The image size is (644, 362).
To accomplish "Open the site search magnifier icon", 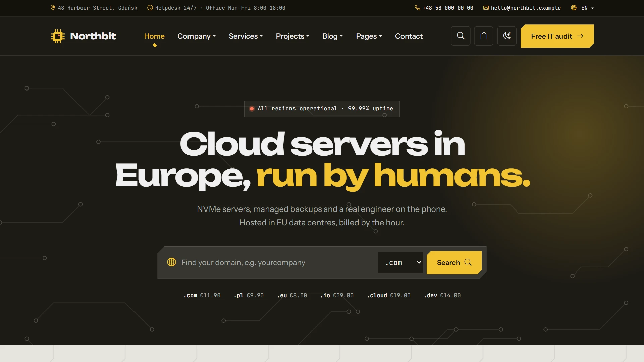I will (x=461, y=36).
